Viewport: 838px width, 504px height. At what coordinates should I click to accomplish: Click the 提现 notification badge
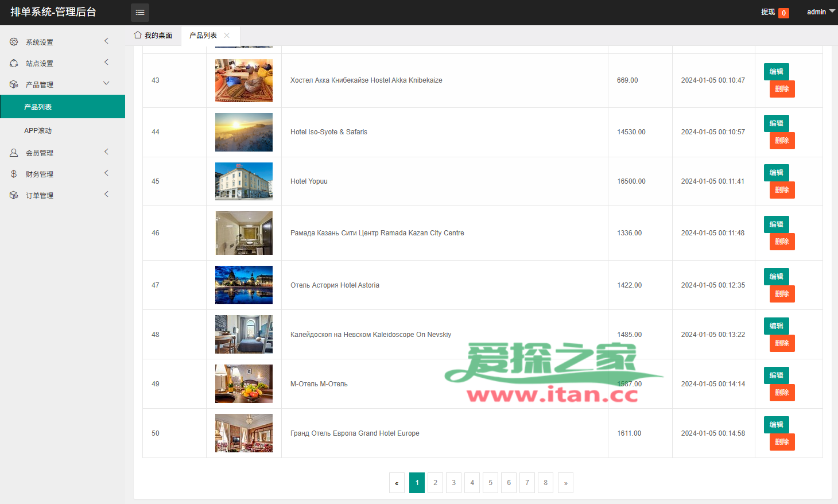point(783,13)
